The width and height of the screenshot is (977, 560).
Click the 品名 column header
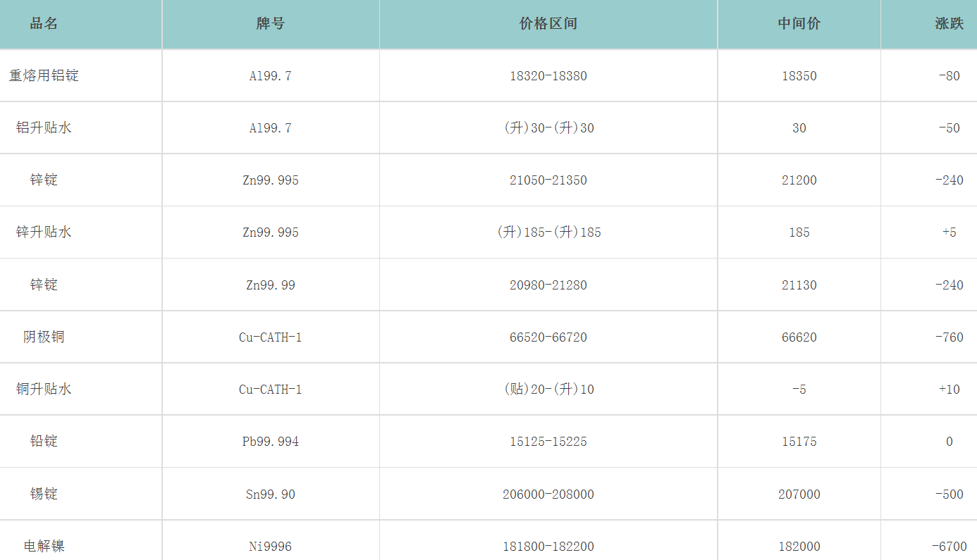44,24
